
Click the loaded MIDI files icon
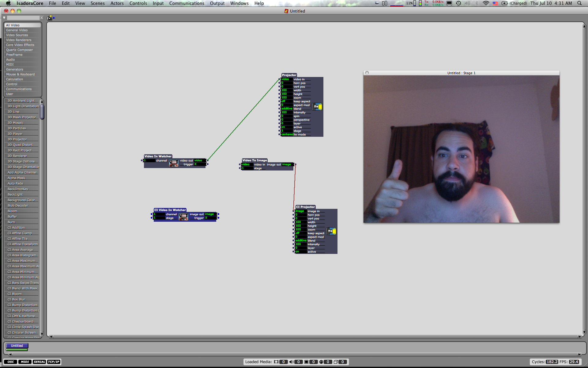click(x=321, y=362)
